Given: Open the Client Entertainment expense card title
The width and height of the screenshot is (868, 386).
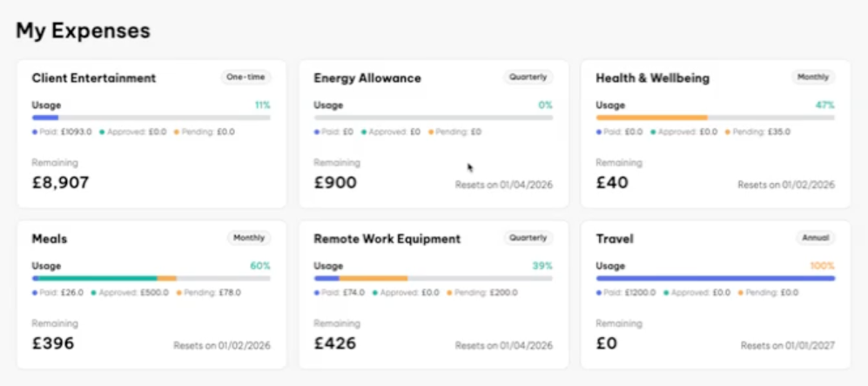Looking at the screenshot, I should (x=93, y=78).
